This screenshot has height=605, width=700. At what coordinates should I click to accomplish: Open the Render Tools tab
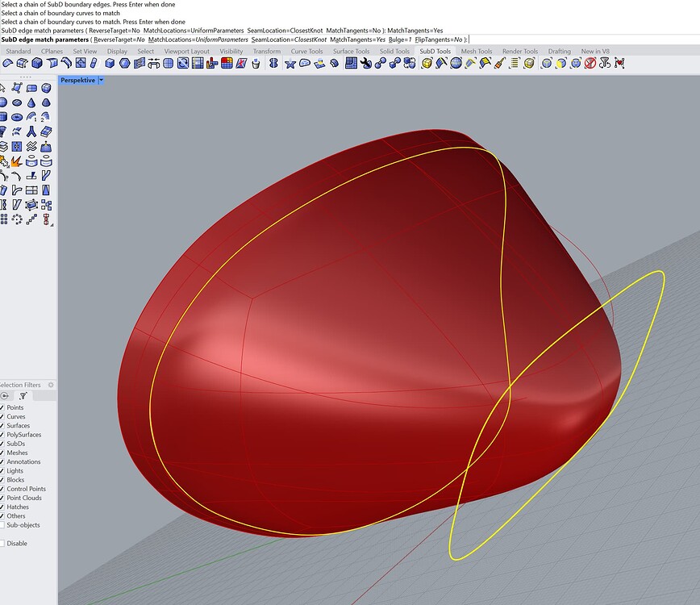click(x=519, y=51)
